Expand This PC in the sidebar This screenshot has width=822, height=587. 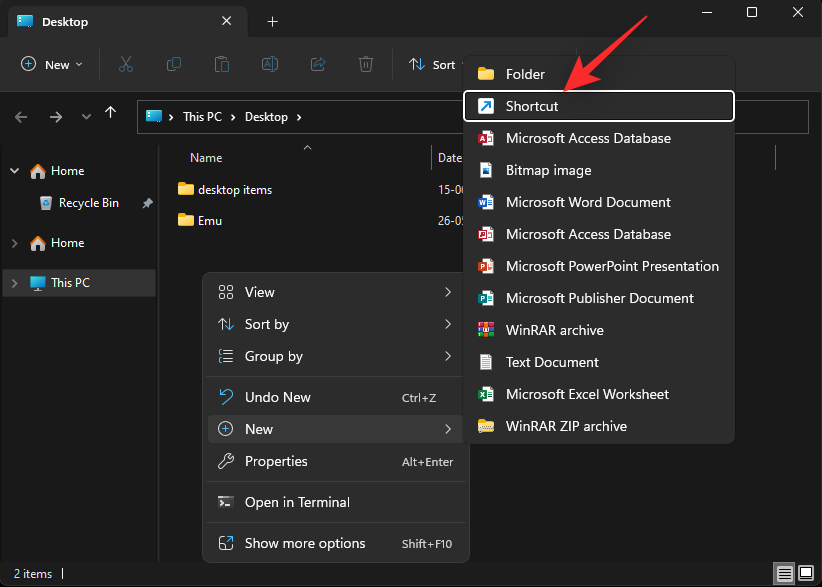(14, 282)
